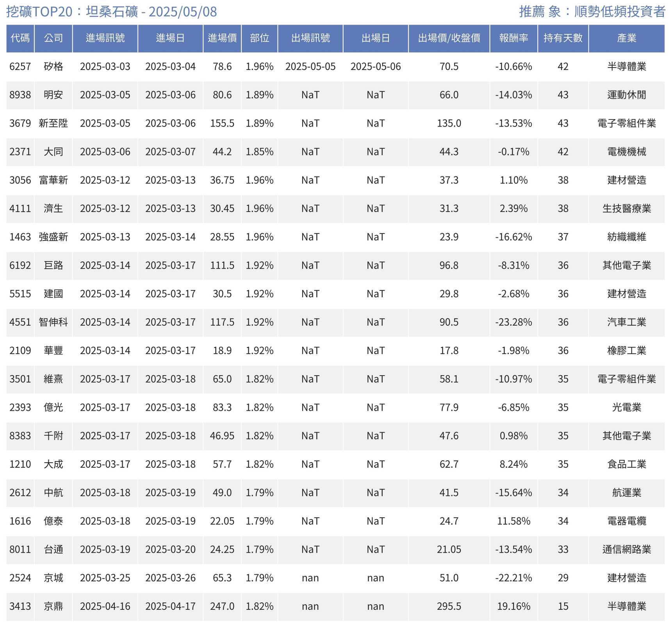Screen dimensions: 672x627
Task: Click the 進場日 column header
Action: coord(170,38)
